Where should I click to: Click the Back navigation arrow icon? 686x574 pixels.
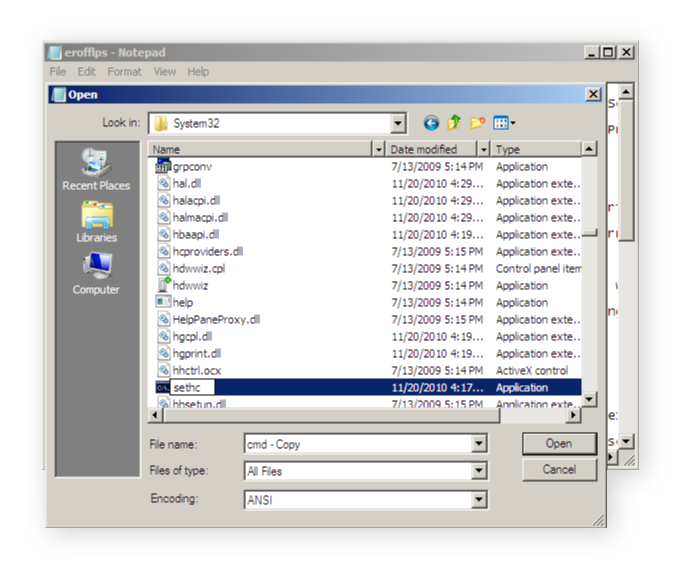431,123
